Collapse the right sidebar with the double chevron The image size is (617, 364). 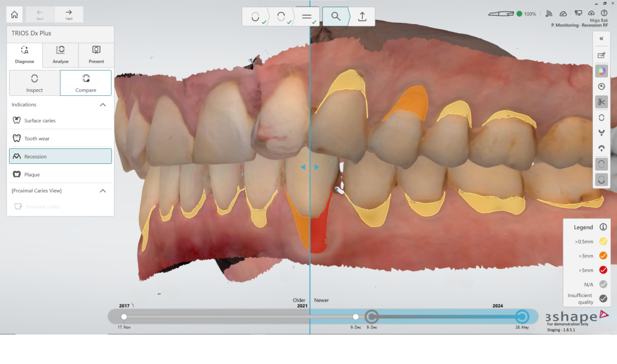[x=601, y=38]
